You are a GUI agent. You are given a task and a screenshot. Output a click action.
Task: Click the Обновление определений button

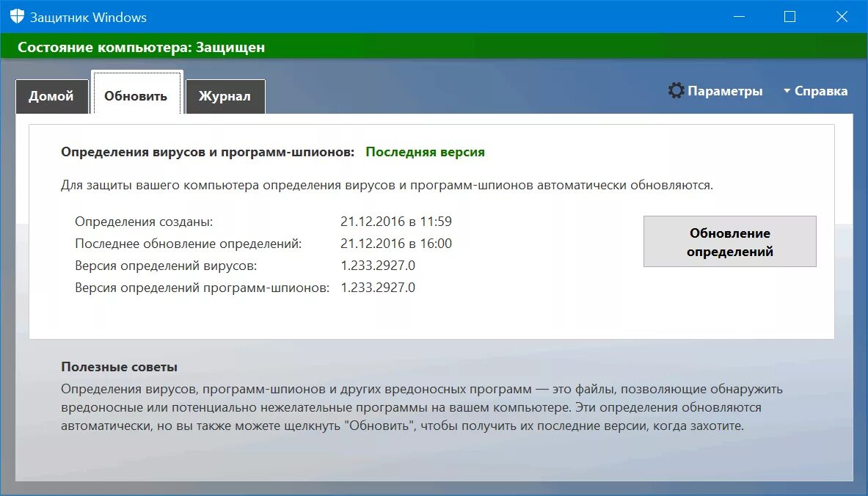point(729,241)
